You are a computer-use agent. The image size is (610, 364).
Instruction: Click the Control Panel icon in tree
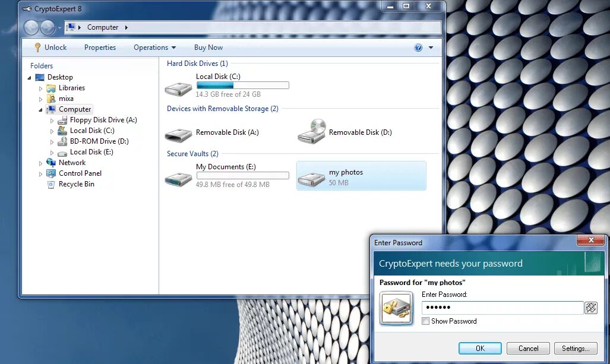tap(51, 173)
